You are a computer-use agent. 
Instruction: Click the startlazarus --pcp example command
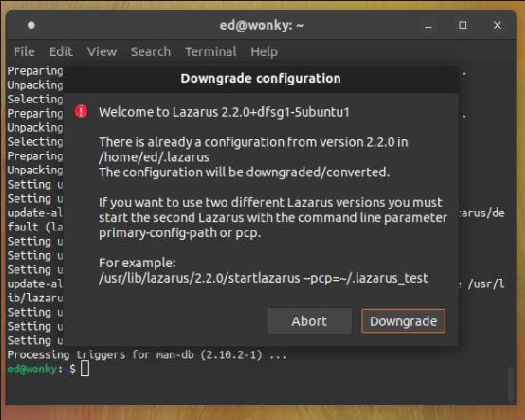tap(263, 278)
